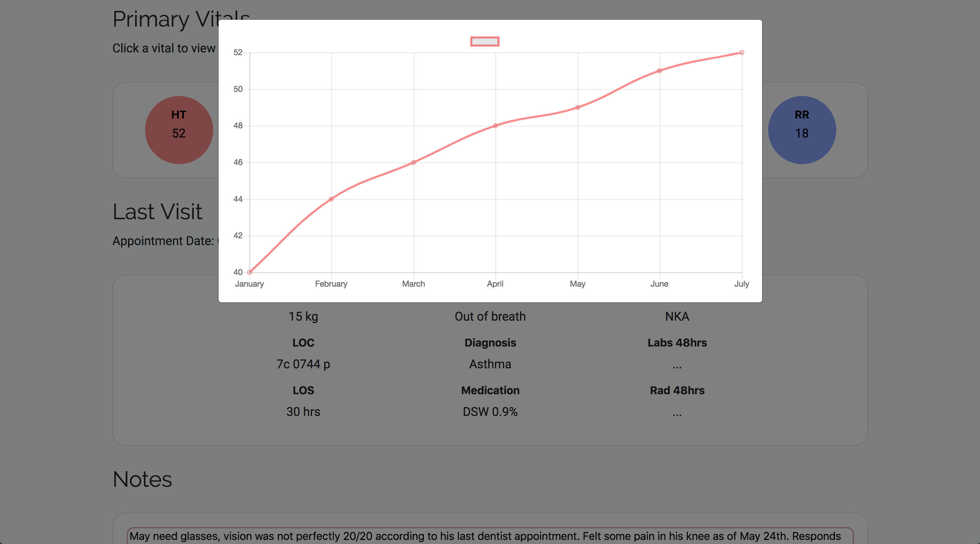The height and width of the screenshot is (544, 980).
Task: Click the Rad 48hrs heading
Action: coord(677,390)
